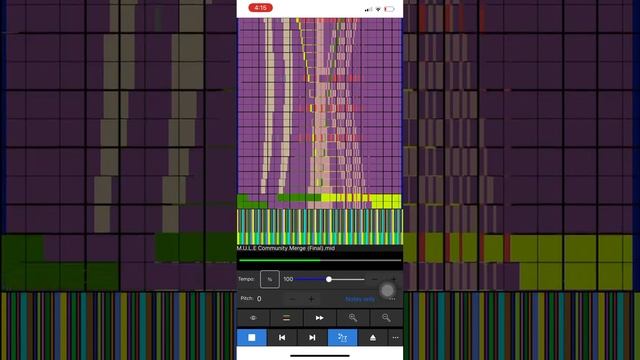This screenshot has width=640, height=360.
Task: Lower the pitch with the minus button
Action: point(292,299)
